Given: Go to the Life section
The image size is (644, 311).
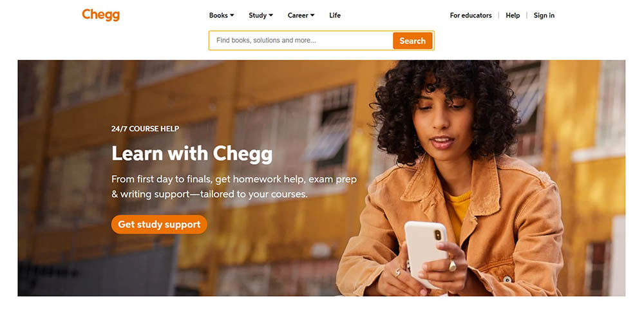Looking at the screenshot, I should [335, 15].
